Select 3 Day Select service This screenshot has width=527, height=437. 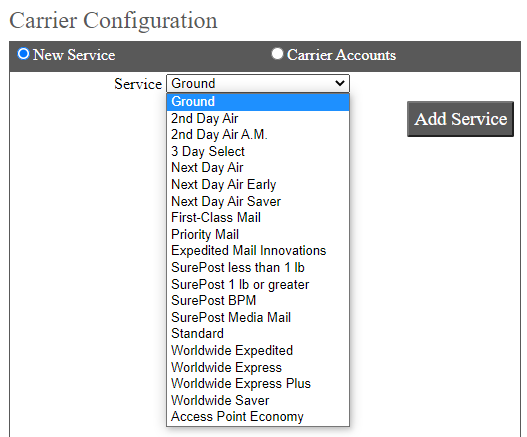(258, 151)
